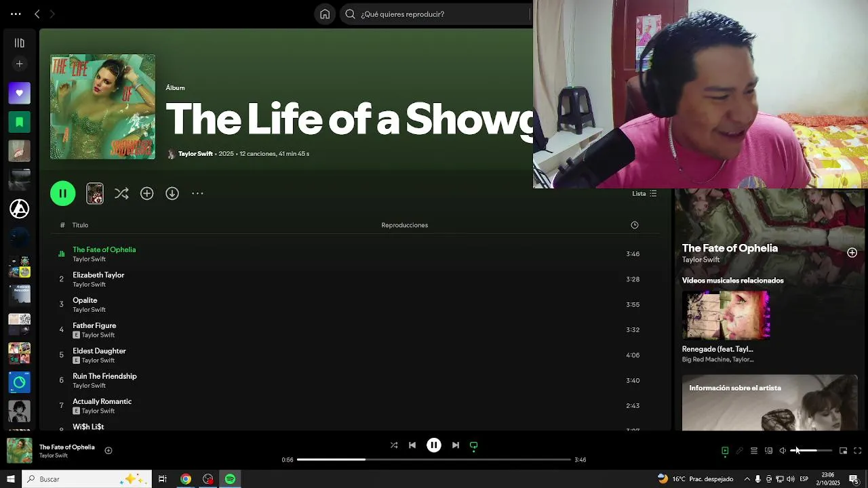The height and width of the screenshot is (488, 868).
Task: Sort tracks by Título column
Action: pyautogui.click(x=80, y=225)
